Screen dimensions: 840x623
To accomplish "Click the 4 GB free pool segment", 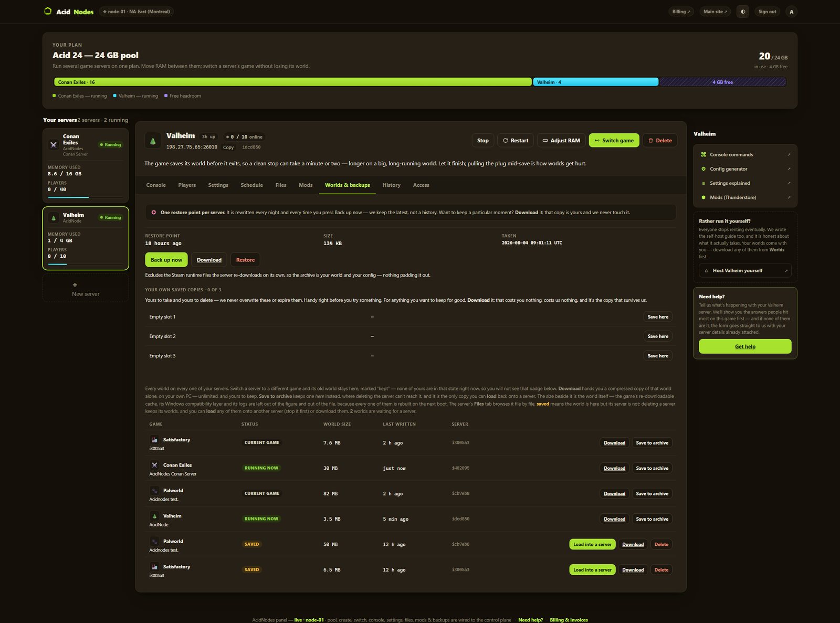I will point(723,82).
